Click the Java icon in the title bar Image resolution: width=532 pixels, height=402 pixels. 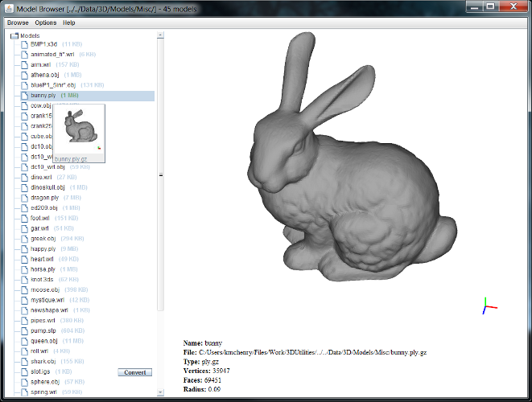coord(9,8)
